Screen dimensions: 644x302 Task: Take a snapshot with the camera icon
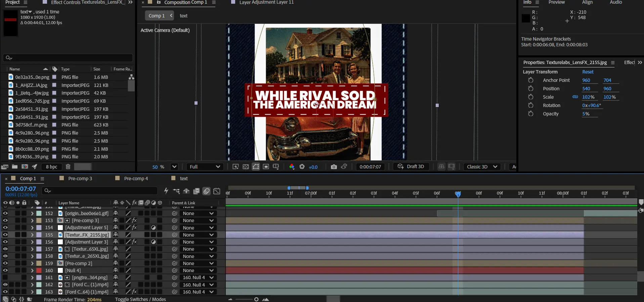coord(333,167)
